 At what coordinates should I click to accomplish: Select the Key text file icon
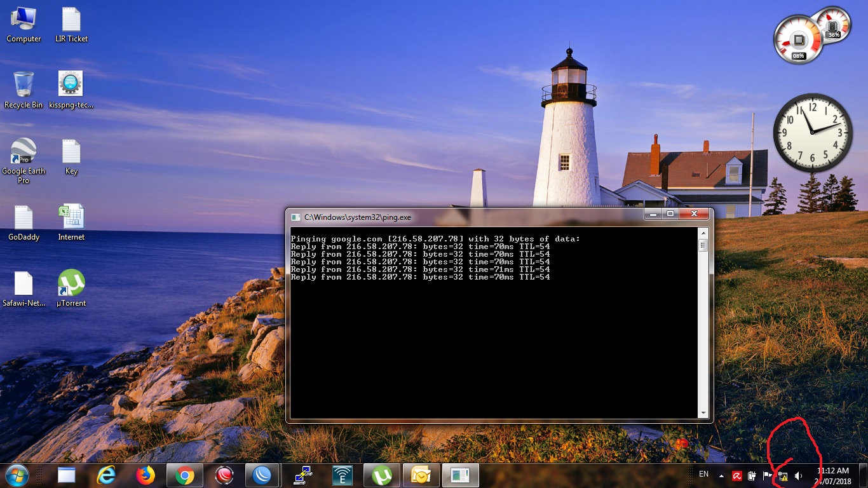pyautogui.click(x=71, y=157)
